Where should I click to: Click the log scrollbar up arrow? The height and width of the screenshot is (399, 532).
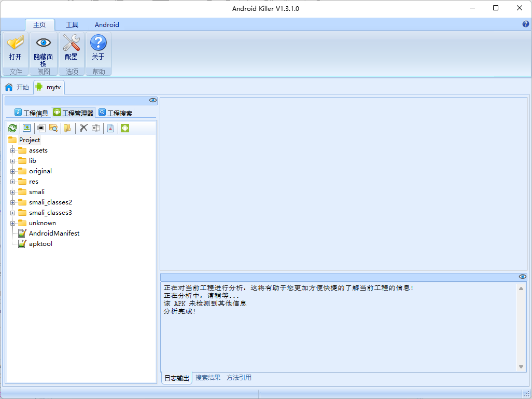(521, 288)
